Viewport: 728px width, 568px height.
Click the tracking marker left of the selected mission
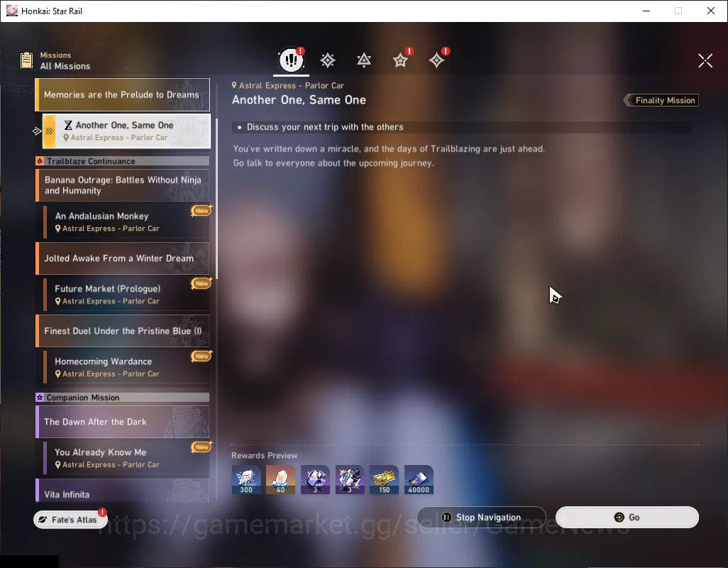point(37,131)
